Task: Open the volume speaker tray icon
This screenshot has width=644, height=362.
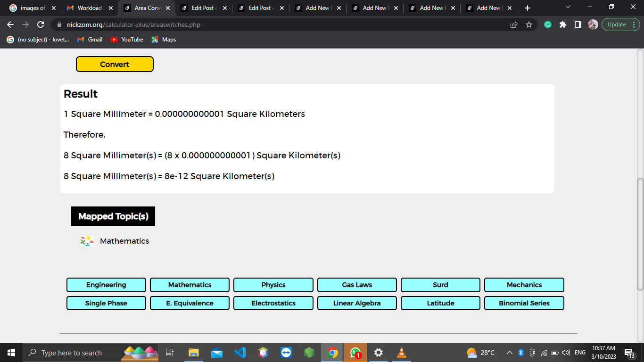Action: (566, 353)
